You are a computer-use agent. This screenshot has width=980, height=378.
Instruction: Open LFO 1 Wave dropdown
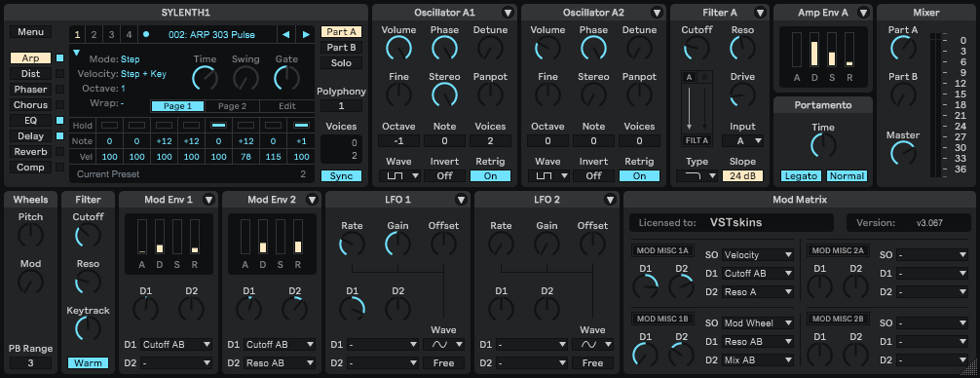coord(444,344)
